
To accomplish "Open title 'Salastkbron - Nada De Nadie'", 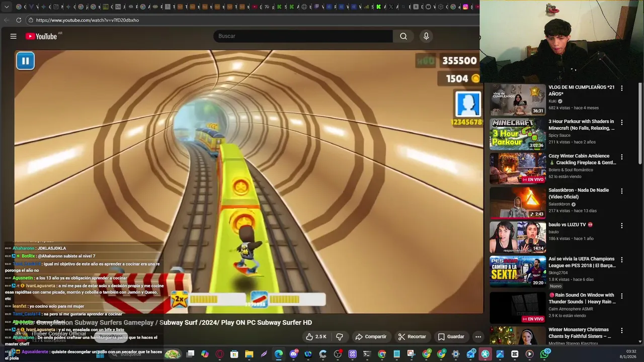I will click(579, 194).
